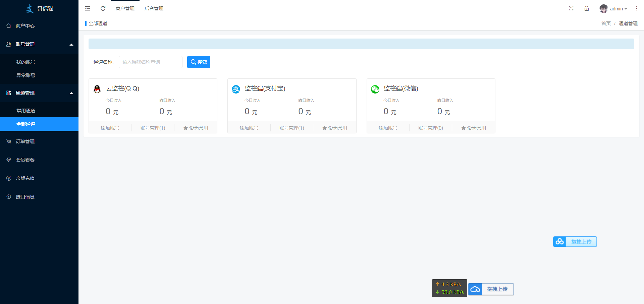
Task: Click the 接口信息 info icon
Action: [9, 197]
